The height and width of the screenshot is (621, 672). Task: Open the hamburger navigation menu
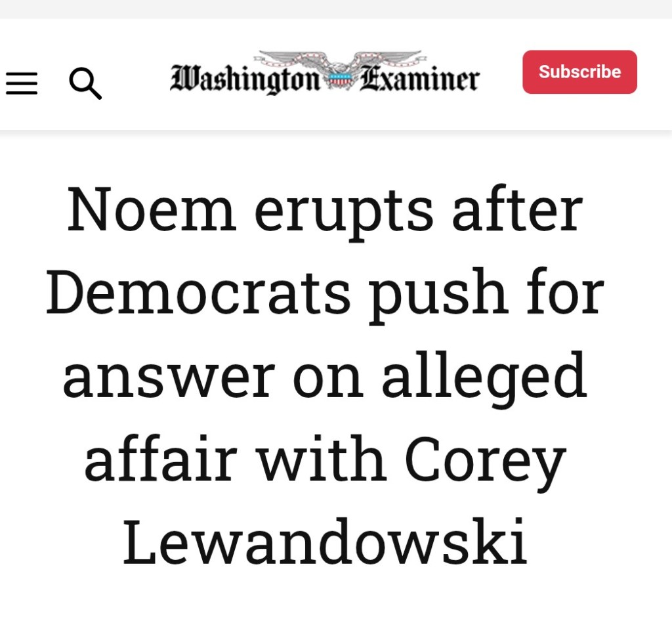(22, 83)
